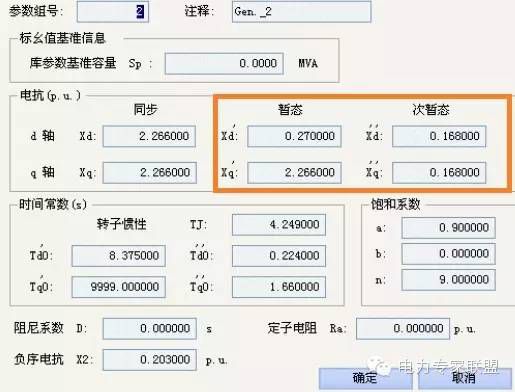
Task: Edit the TJ 转子惯性 field
Action: [279, 225]
